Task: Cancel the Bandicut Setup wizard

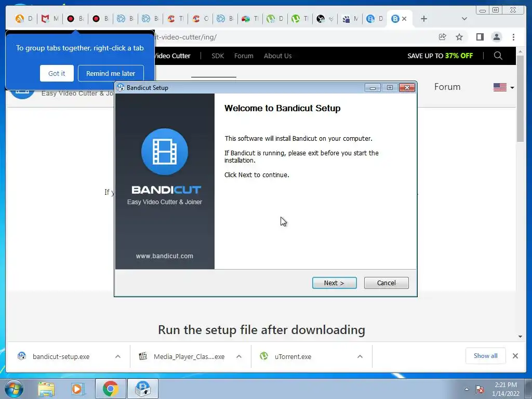Action: coord(386,283)
